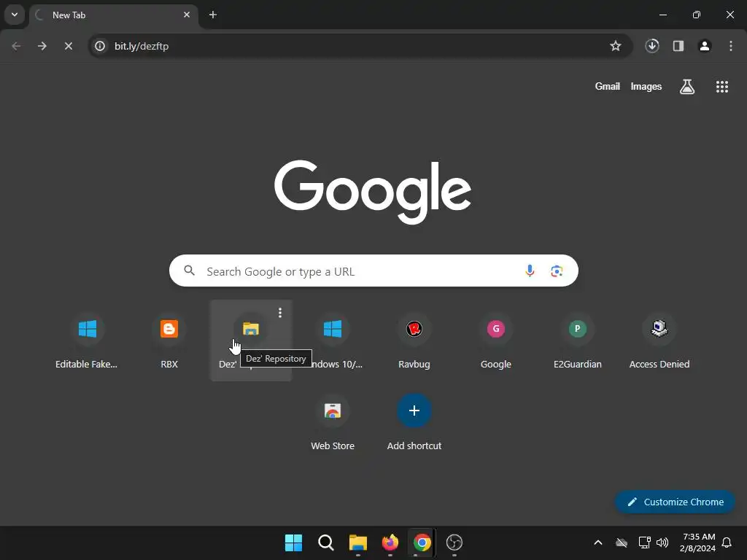Open Ravbug shortcut
The image size is (747, 560).
[414, 341]
